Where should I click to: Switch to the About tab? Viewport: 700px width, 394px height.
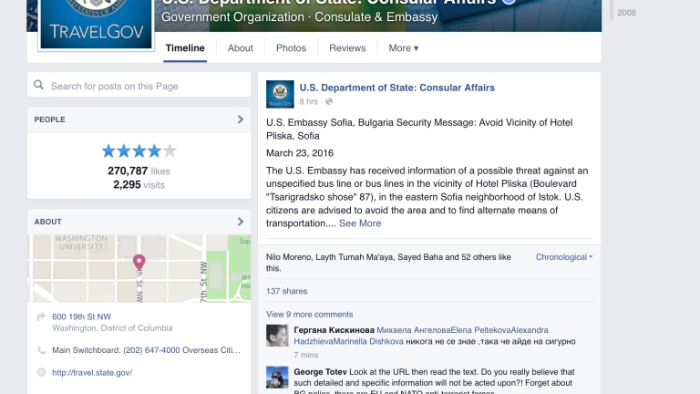tap(240, 48)
